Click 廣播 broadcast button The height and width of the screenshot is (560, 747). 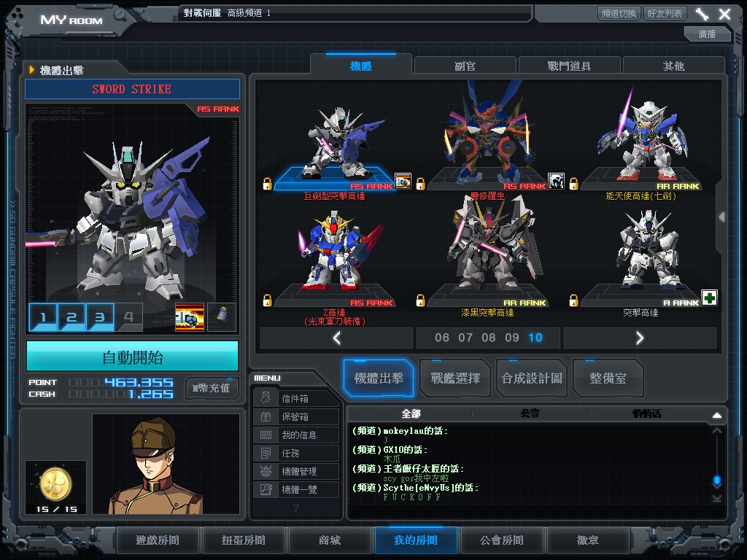[x=708, y=34]
